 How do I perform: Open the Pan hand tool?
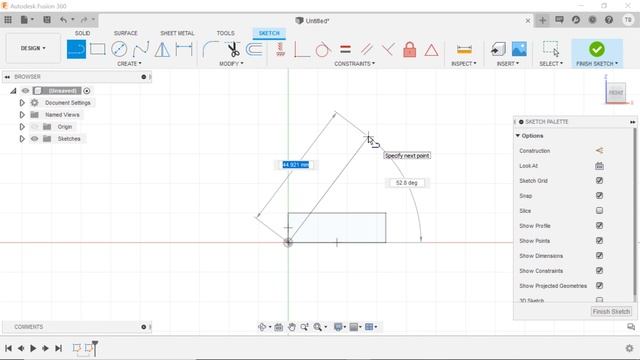pos(291,327)
